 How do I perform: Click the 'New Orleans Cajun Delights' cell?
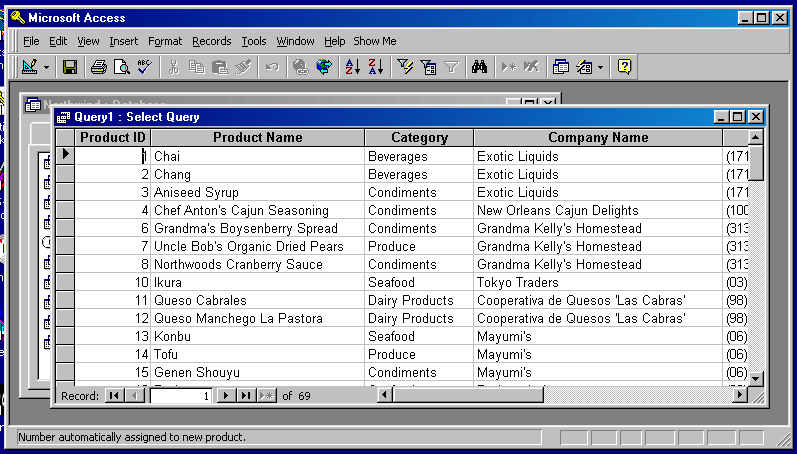pos(598,210)
